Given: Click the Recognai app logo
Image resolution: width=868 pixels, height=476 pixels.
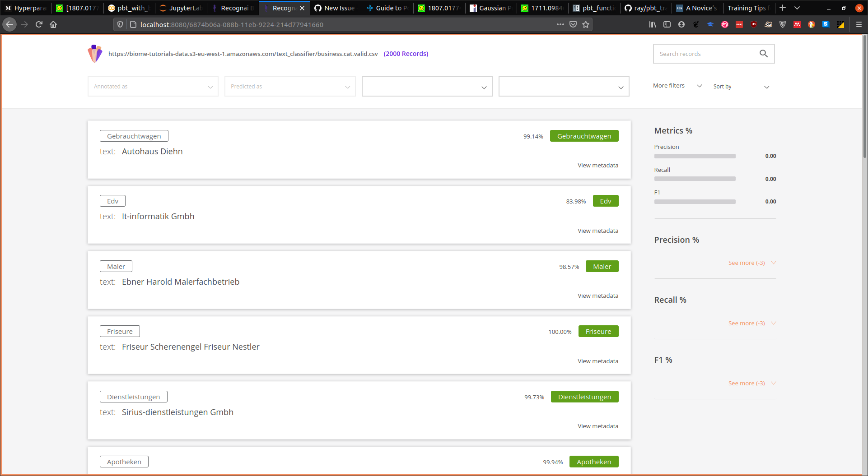Looking at the screenshot, I should (95, 53).
